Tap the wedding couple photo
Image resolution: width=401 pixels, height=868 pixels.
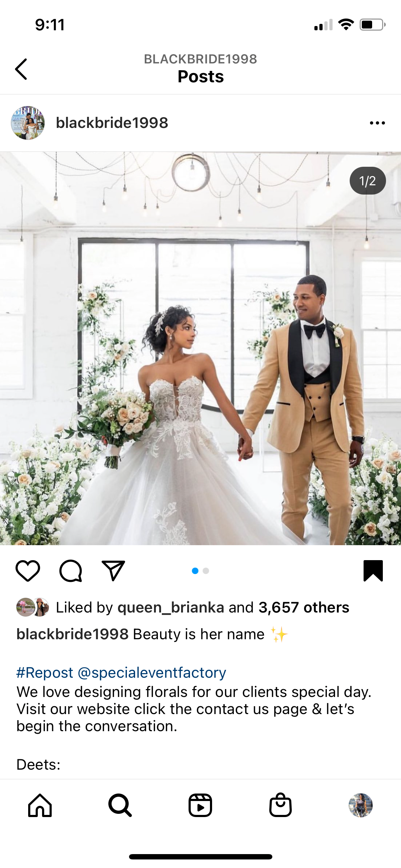(x=200, y=348)
